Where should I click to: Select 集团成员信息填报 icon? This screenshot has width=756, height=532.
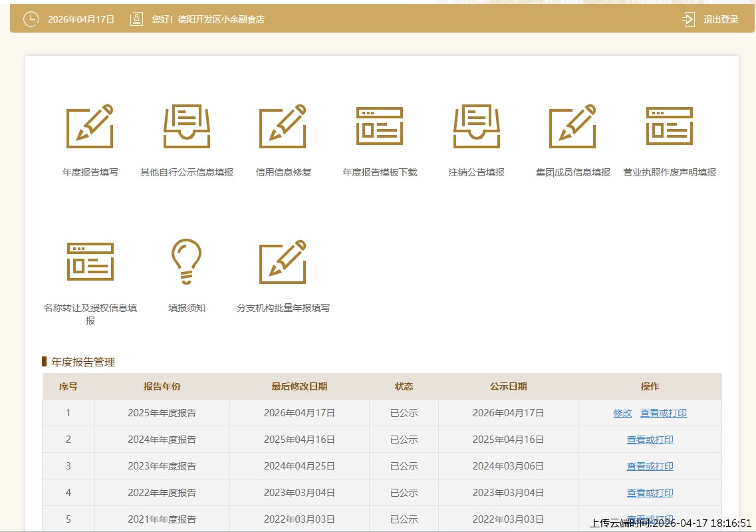[573, 126]
